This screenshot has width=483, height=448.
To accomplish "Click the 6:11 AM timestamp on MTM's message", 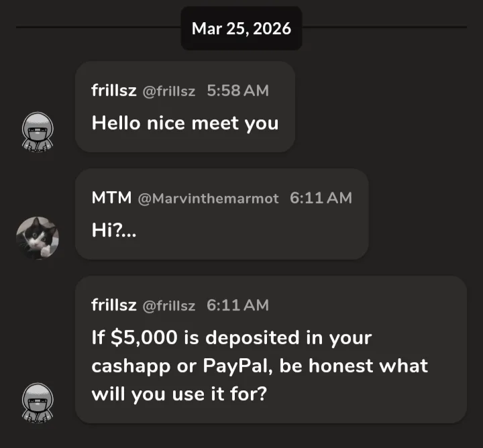I will pos(321,198).
